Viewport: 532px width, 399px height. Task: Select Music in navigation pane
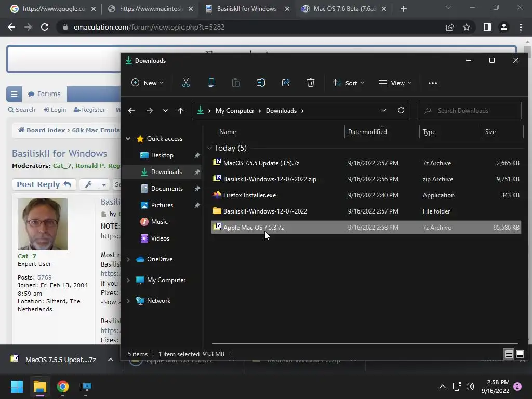159,222
